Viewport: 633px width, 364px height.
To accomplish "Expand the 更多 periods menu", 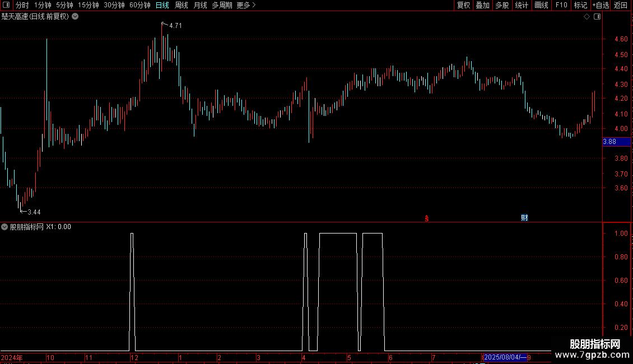I will tap(246, 5).
